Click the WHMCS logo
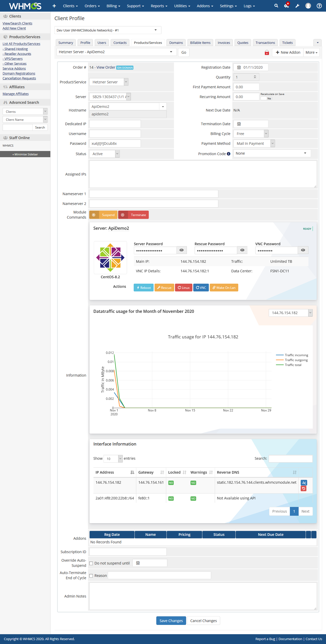 tap(25, 6)
